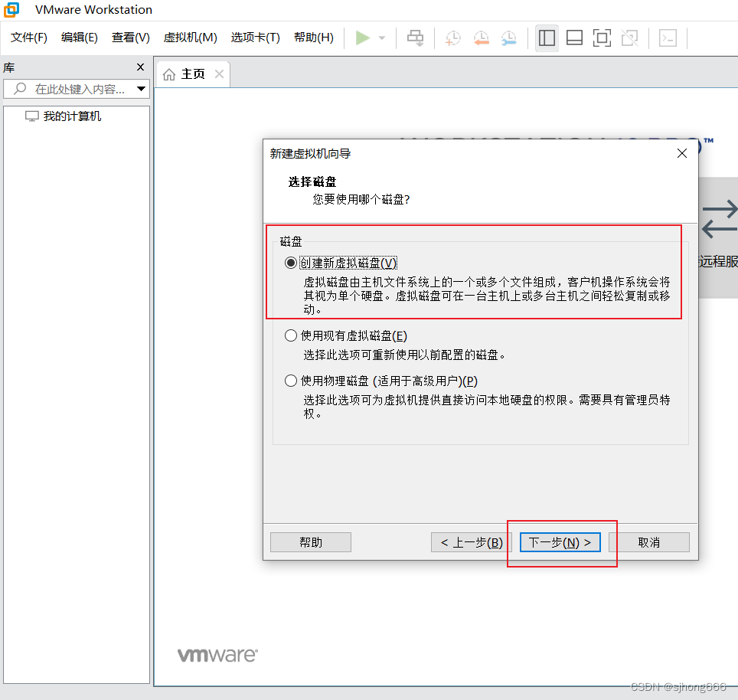Select 创建新虚拟磁盘(V) radio button
Screen dimensions: 738x700
[x=290, y=263]
